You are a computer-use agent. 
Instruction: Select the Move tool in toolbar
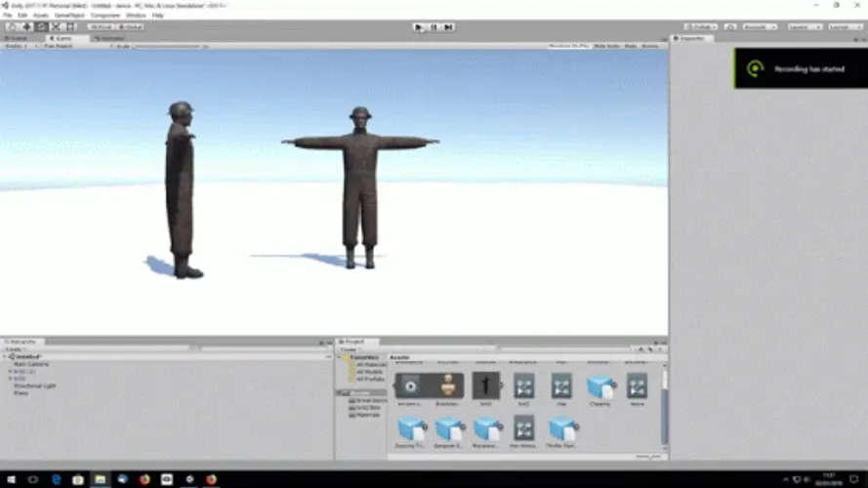[x=28, y=26]
